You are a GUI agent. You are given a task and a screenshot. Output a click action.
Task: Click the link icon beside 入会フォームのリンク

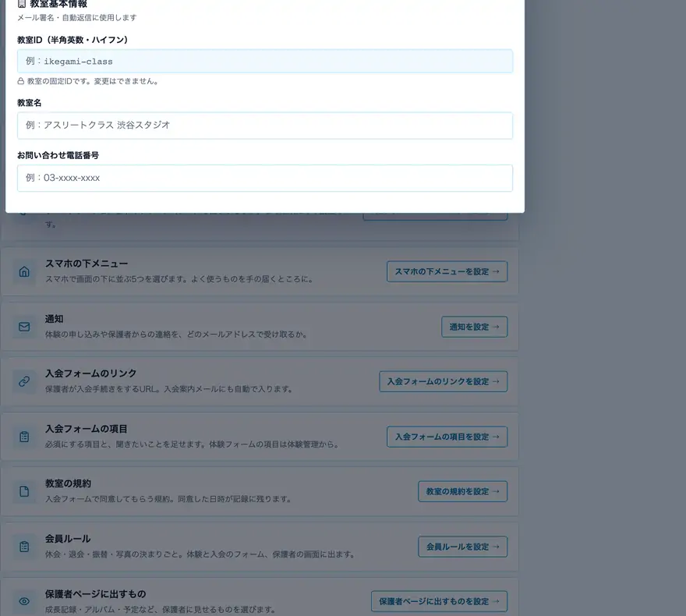point(24,381)
